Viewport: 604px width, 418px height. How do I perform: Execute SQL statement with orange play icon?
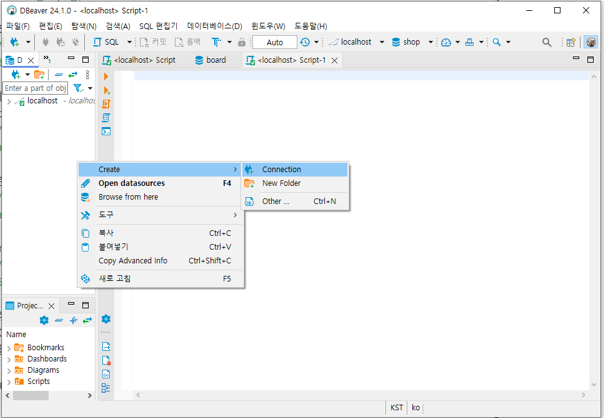pyautogui.click(x=106, y=77)
